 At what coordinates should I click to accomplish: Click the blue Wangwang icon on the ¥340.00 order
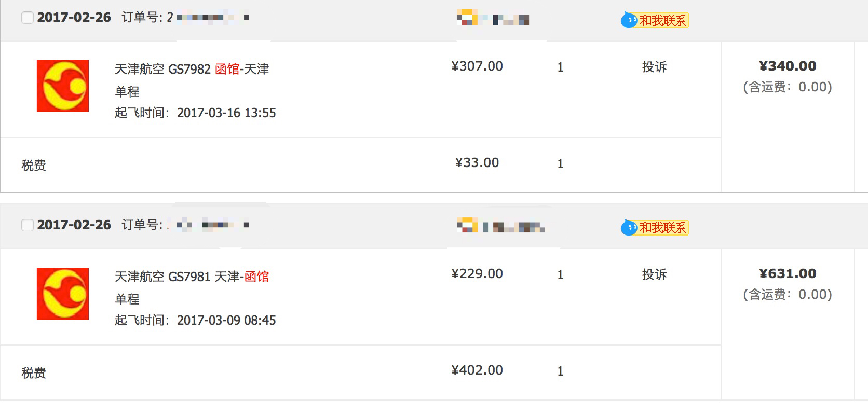point(629,20)
